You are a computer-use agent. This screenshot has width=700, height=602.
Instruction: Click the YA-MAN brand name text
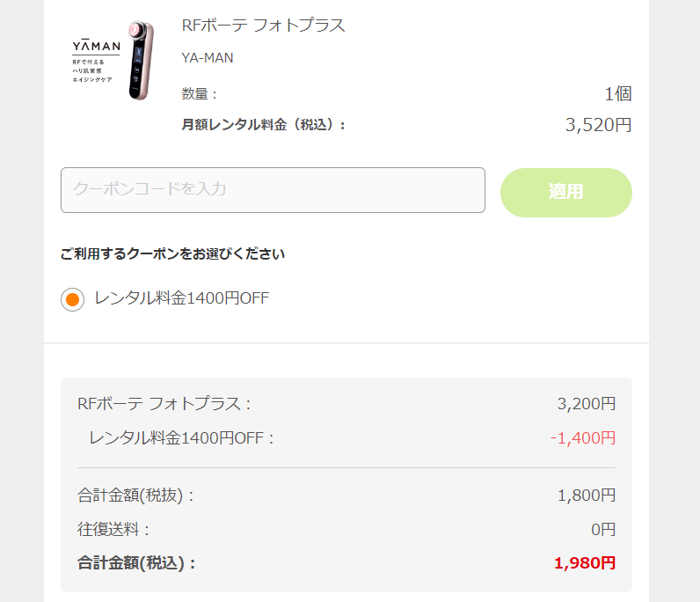pos(208,58)
